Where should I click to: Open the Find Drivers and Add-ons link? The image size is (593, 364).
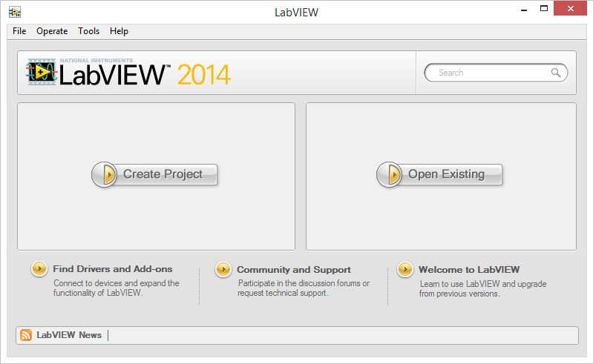(113, 269)
